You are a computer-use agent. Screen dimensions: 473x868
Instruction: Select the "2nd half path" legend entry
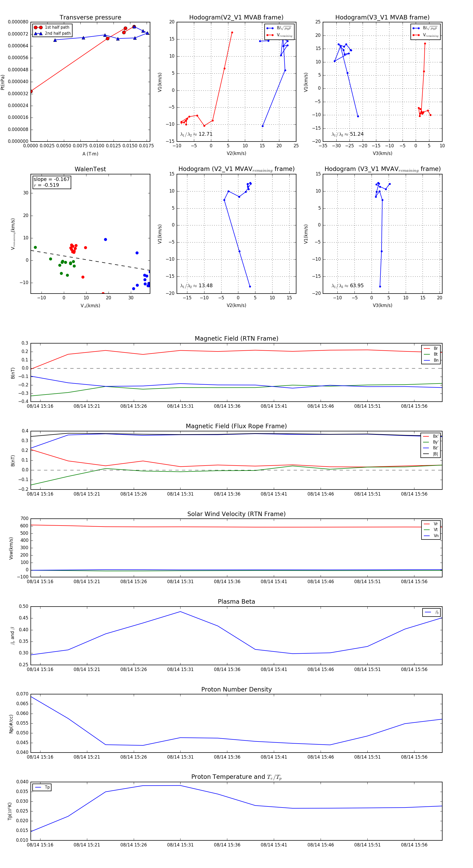pyautogui.click(x=52, y=33)
